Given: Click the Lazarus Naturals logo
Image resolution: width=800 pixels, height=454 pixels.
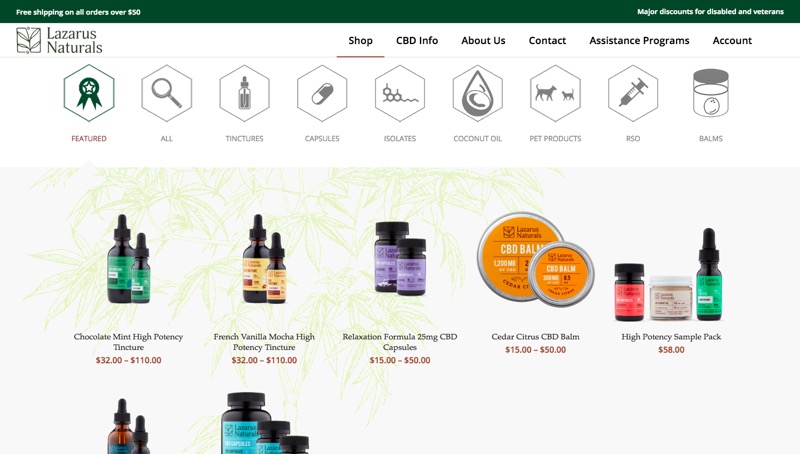Looking at the screenshot, I should click(x=59, y=40).
